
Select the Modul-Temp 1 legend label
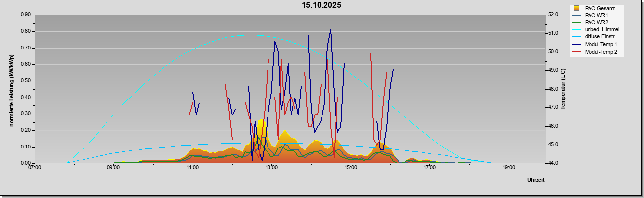[x=601, y=45]
